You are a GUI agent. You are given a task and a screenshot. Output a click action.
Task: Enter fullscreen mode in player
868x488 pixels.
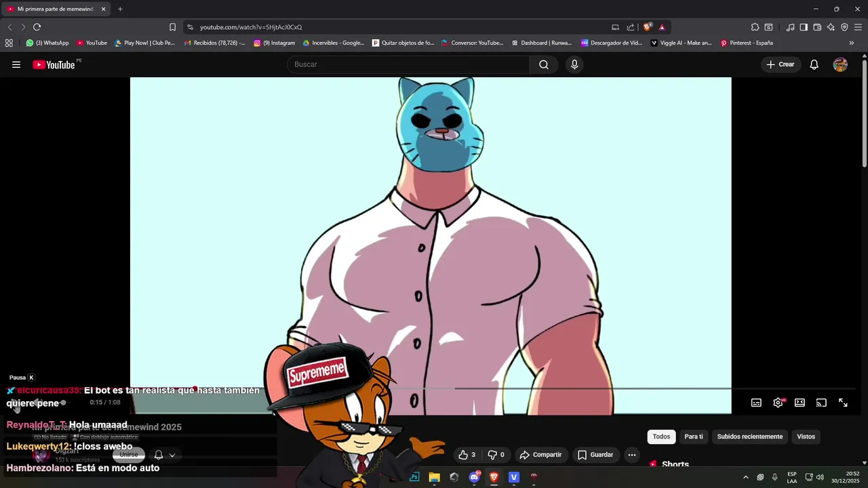(843, 403)
